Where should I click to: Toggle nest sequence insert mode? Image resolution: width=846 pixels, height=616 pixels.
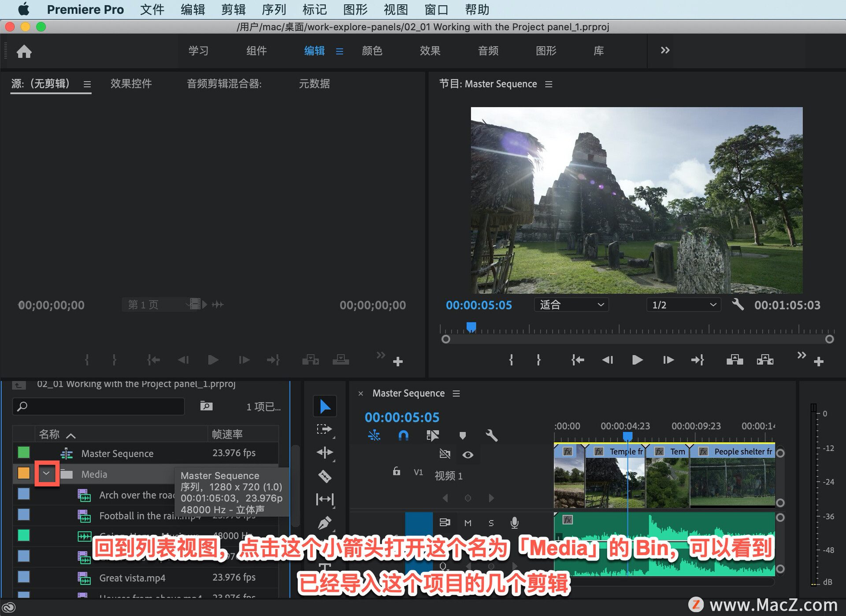[x=374, y=435]
